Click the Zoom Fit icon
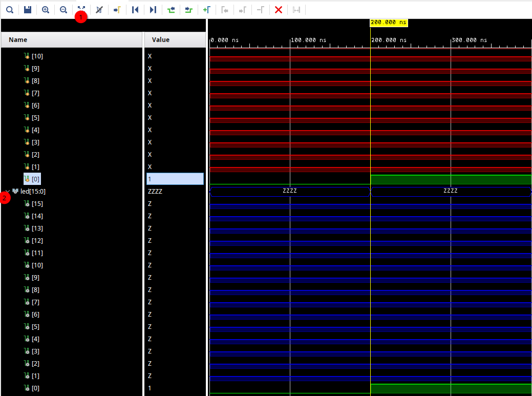Image resolution: width=532 pixels, height=396 pixels. click(81, 9)
